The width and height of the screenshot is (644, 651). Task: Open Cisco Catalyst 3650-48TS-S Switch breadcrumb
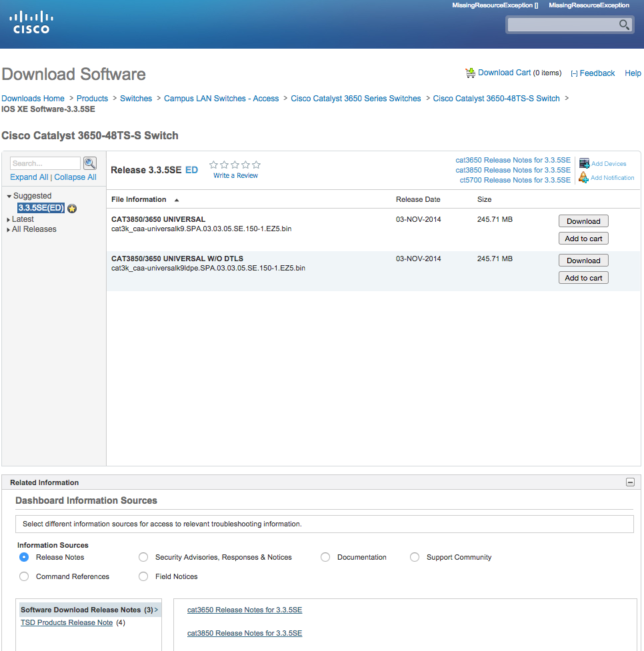pos(497,99)
